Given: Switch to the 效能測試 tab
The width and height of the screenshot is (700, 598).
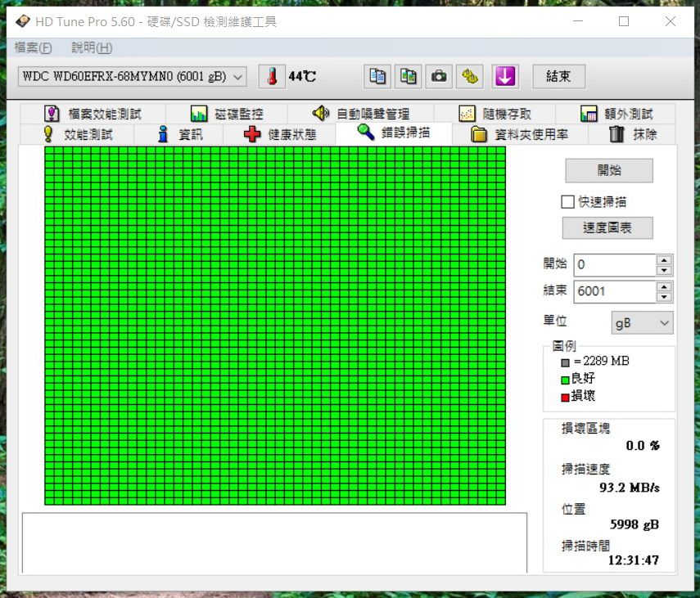Looking at the screenshot, I should click(x=77, y=134).
